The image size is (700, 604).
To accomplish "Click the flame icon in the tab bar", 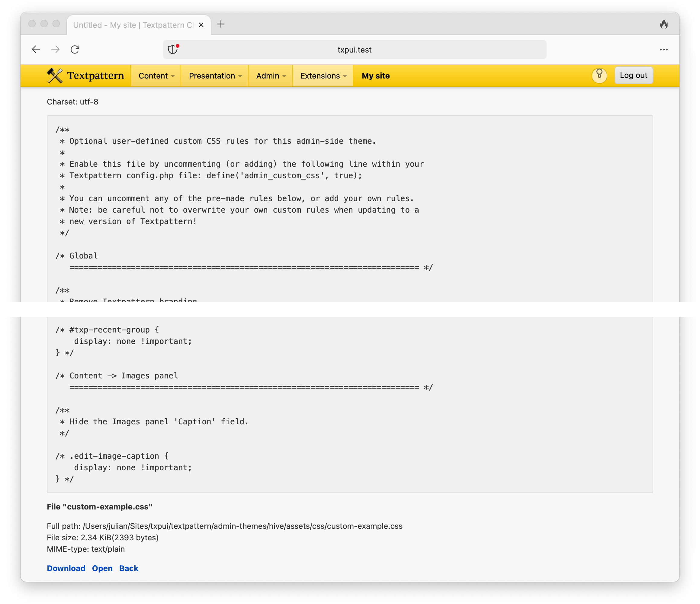I will (x=663, y=24).
